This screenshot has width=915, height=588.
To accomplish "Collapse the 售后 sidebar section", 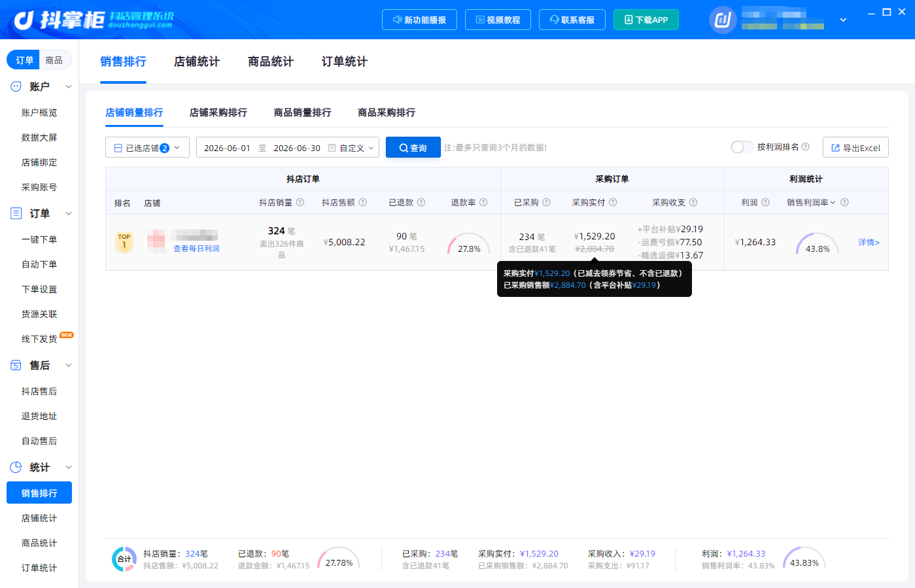I will 69,365.
